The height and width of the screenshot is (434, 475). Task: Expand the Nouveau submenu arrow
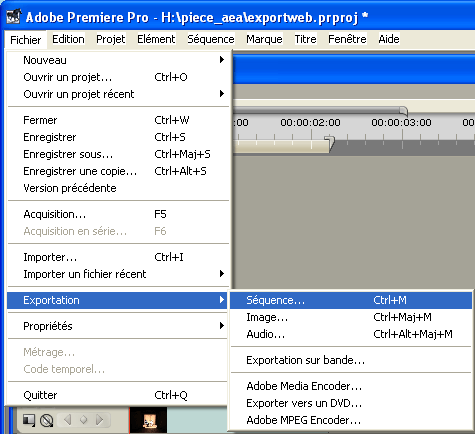(x=222, y=60)
